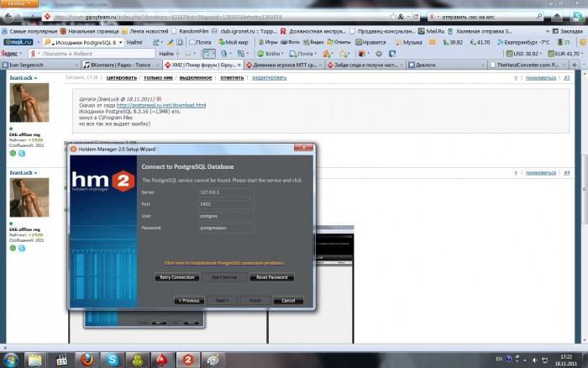Open the Windows Start menu
Screen dimensions: 588x368
coord(10,360)
